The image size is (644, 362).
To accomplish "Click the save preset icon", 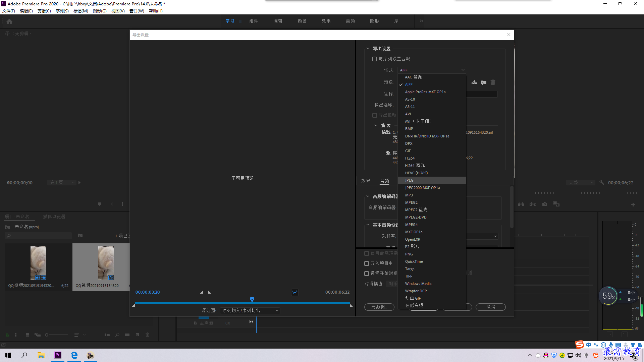I will coord(474,82).
